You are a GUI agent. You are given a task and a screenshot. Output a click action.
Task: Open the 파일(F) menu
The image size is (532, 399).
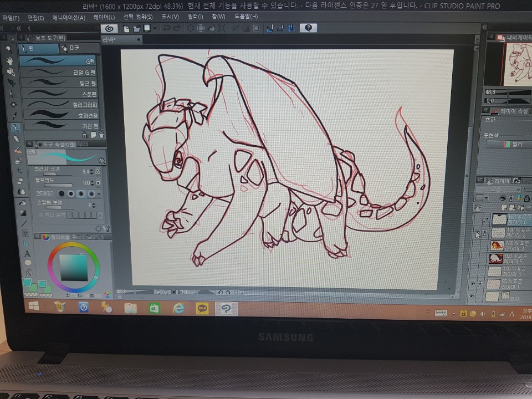11,17
